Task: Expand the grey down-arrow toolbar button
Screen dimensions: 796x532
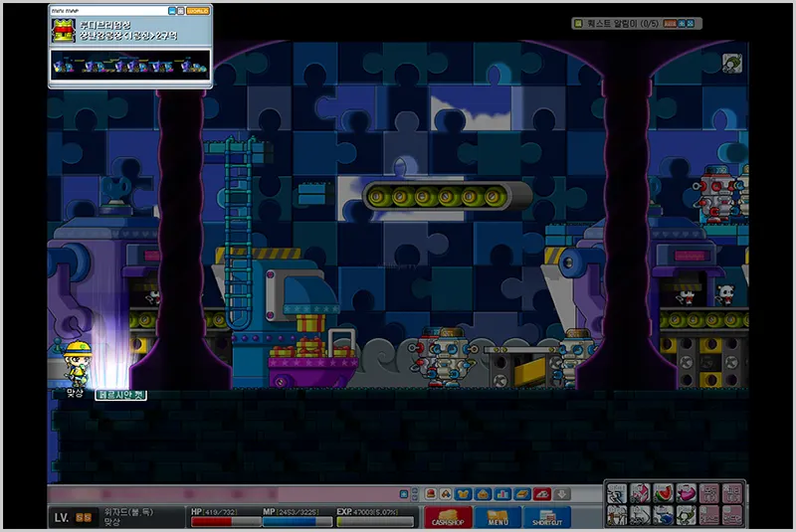Action: pos(562,494)
